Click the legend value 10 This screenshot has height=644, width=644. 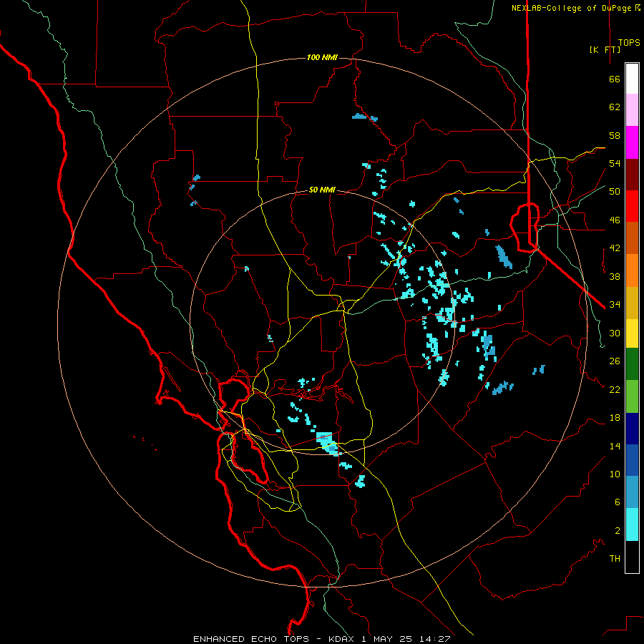click(615, 474)
